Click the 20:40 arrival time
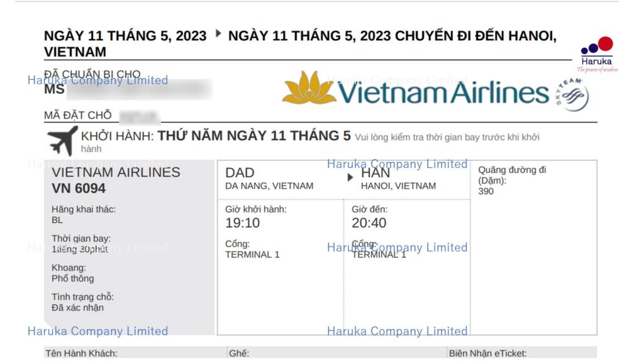The image size is (644, 362). point(369,223)
